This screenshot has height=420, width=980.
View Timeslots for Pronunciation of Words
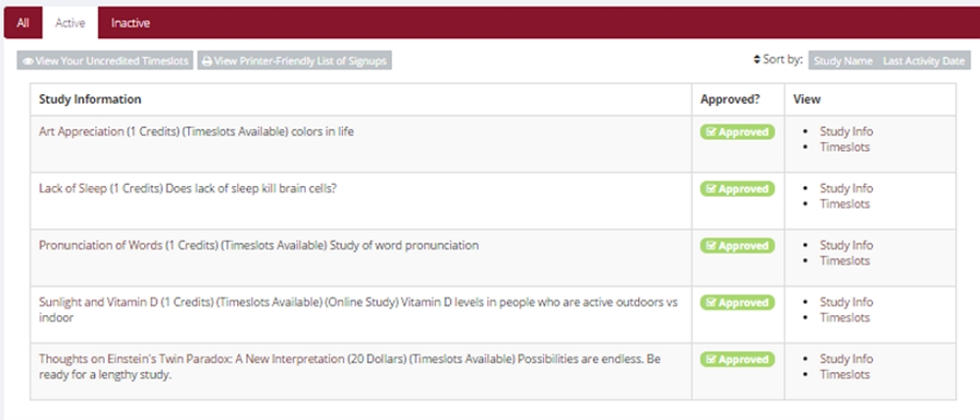pos(845,260)
